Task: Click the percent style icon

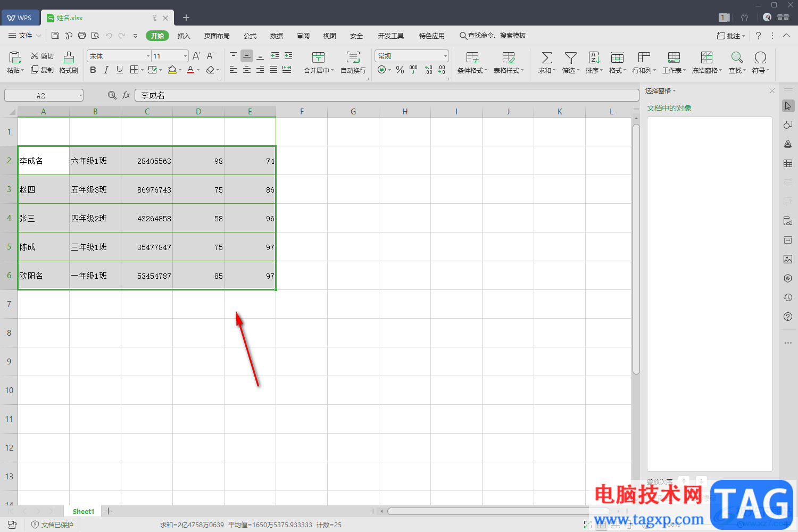Action: [400, 70]
